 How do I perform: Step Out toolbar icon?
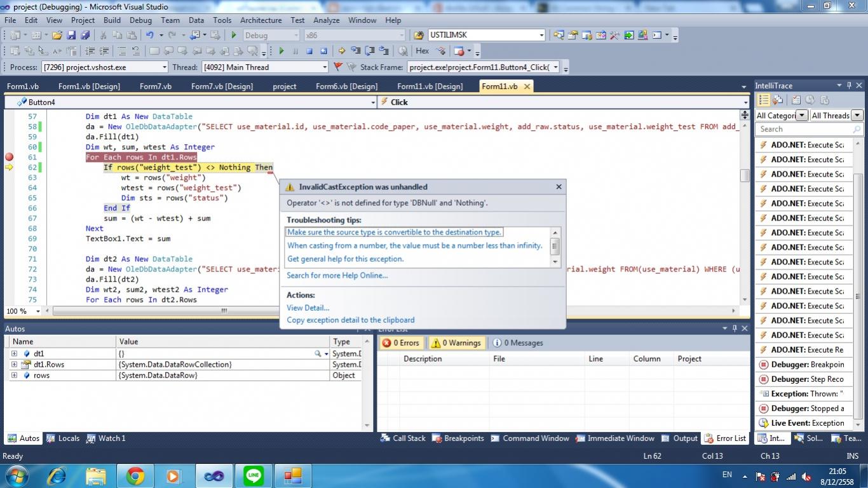(384, 51)
